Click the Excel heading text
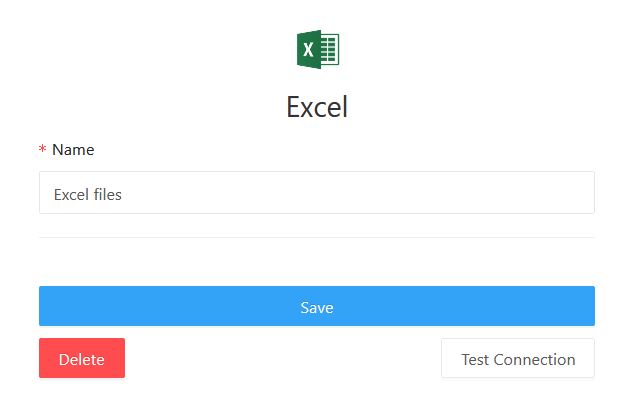This screenshot has width=639, height=395. [x=317, y=107]
